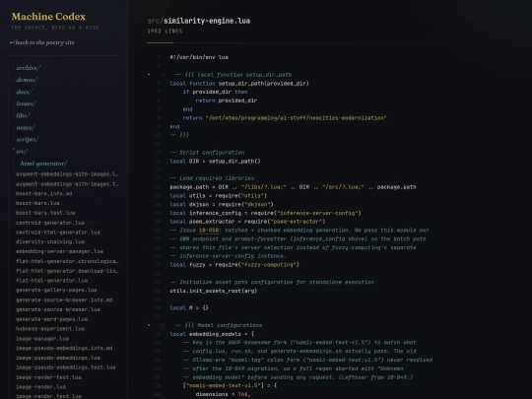This screenshot has width=532, height=399.
Task: Open boost-bars.lua file
Action: 37,203
